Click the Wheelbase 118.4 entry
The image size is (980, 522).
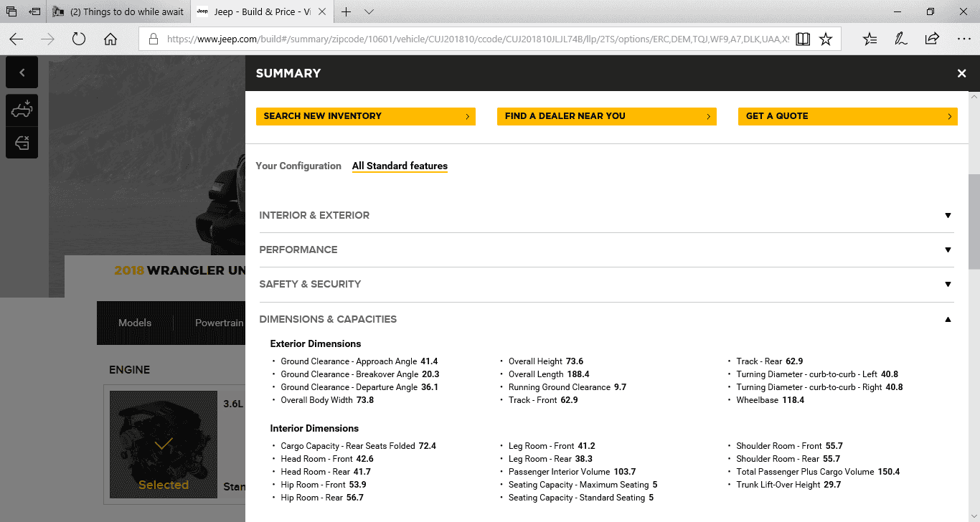tap(771, 400)
